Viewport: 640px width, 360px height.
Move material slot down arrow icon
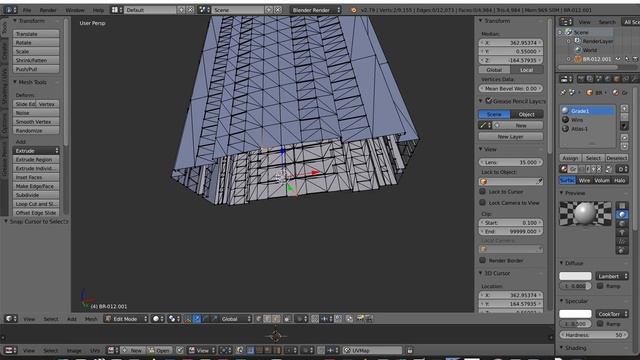(x=624, y=146)
